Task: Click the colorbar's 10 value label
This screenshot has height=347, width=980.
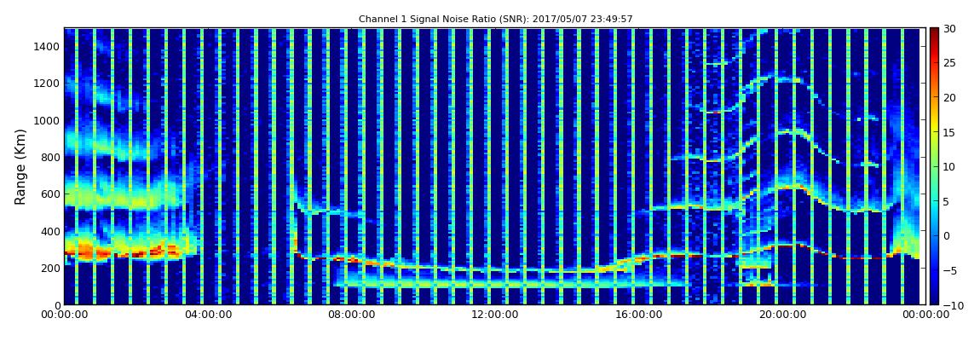Action: (949, 166)
